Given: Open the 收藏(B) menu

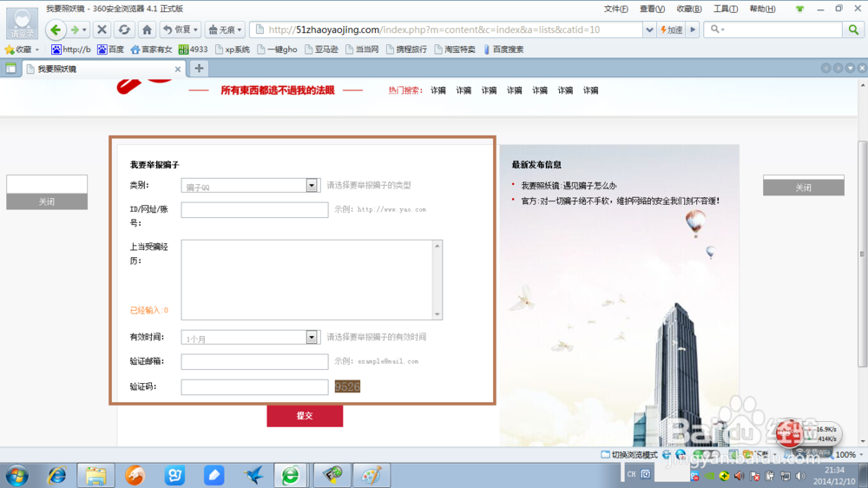Looking at the screenshot, I should 689,9.
